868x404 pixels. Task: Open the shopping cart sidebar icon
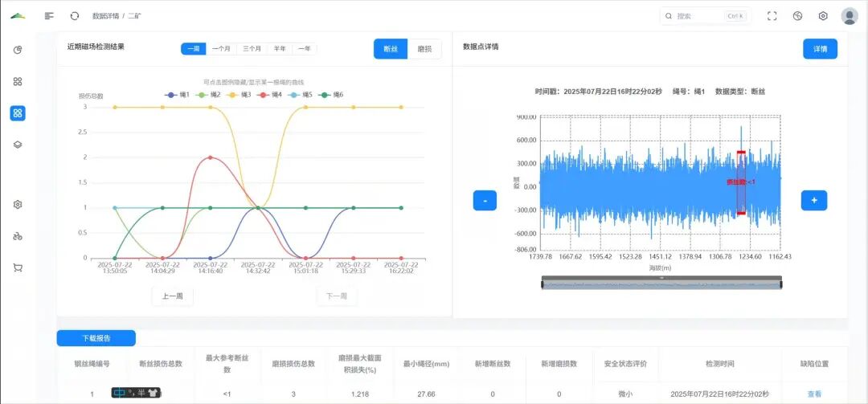(18, 267)
